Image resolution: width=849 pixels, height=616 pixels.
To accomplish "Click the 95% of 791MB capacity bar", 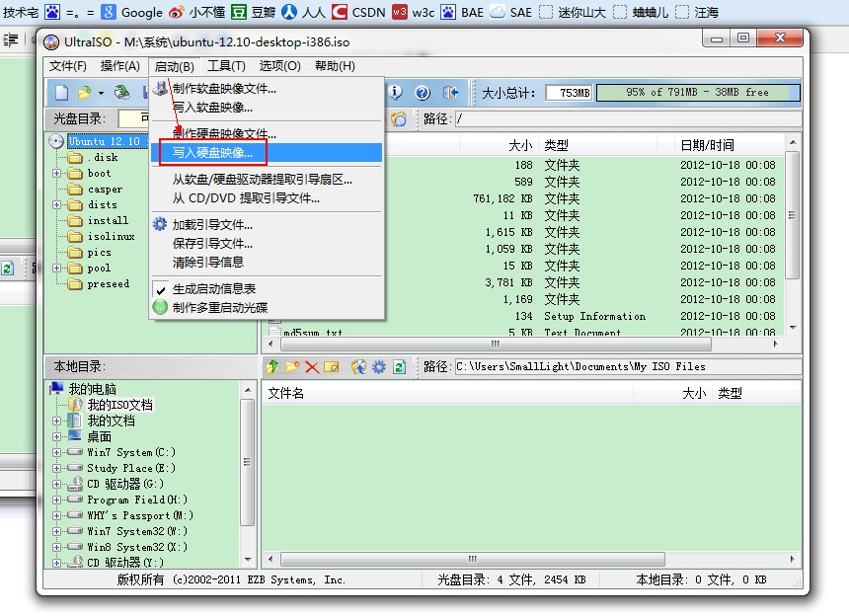I will tap(698, 93).
